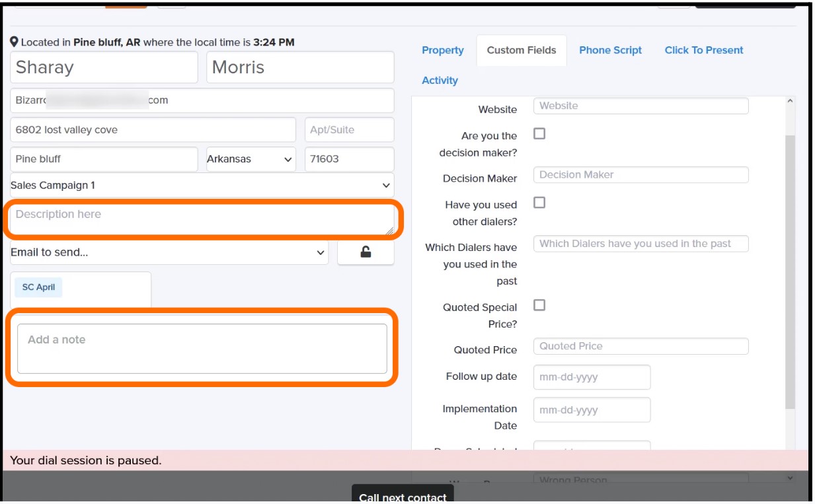Open the Activity tab
The width and height of the screenshot is (815, 504).
pyautogui.click(x=440, y=81)
